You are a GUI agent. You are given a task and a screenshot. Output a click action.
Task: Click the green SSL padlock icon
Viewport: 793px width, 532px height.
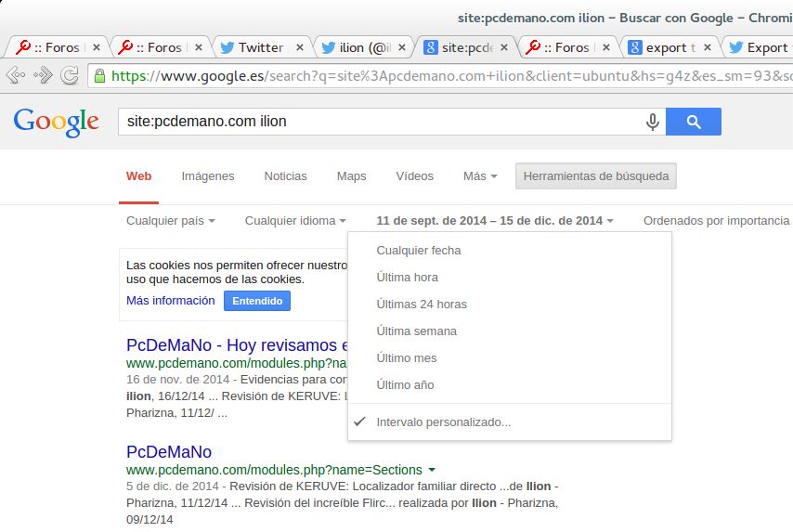(99, 76)
